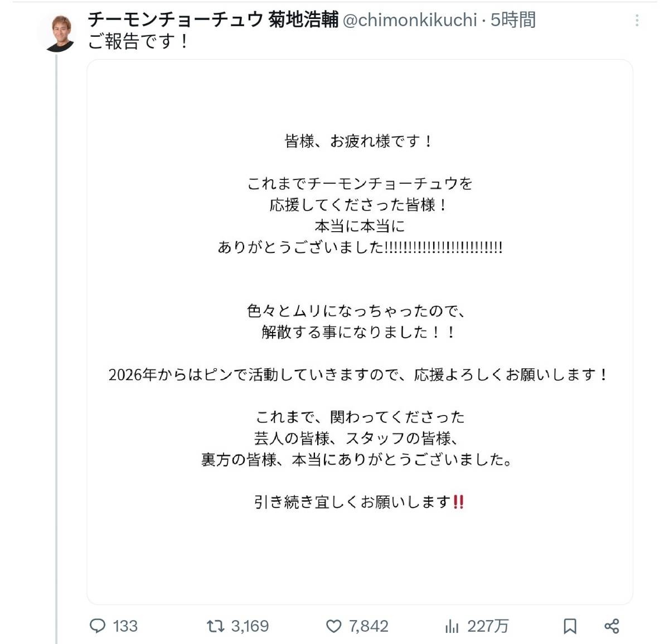Click the share icon

[612, 626]
